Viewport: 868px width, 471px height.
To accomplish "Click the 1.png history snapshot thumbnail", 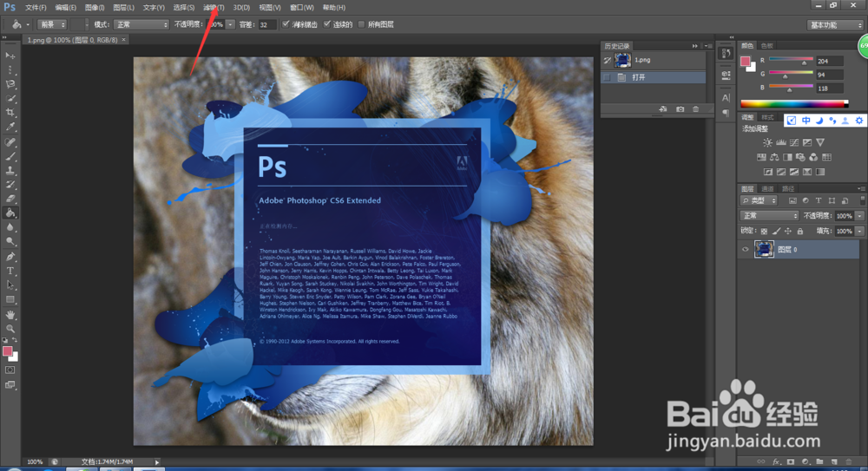I will [x=622, y=60].
